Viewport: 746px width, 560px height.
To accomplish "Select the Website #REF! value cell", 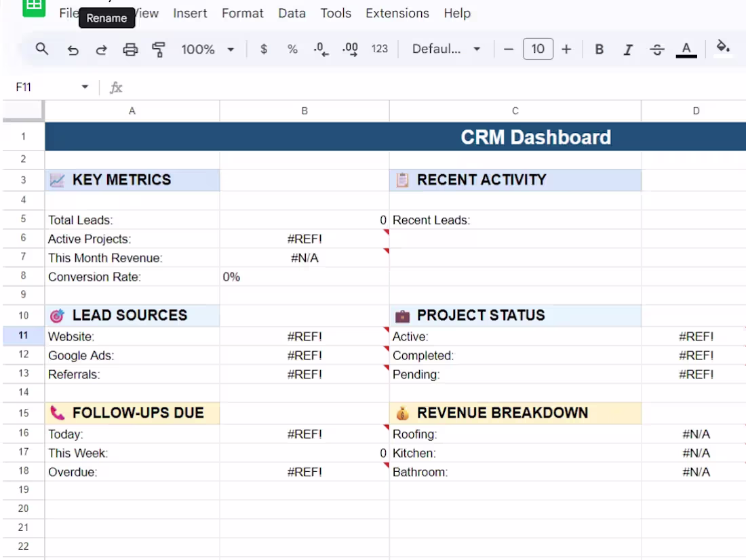I will pyautogui.click(x=305, y=336).
